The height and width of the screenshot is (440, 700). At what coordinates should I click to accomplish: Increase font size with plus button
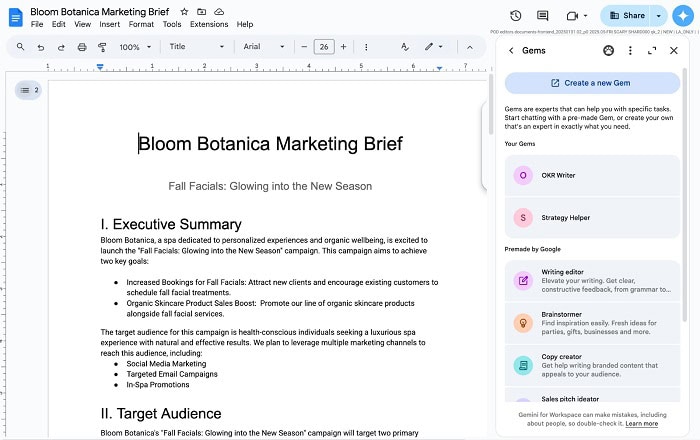coord(343,47)
